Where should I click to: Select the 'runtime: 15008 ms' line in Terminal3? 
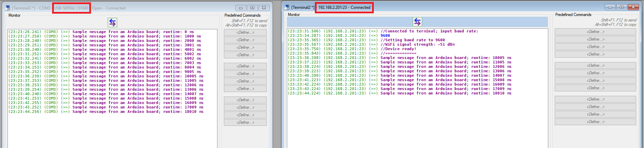106,98
